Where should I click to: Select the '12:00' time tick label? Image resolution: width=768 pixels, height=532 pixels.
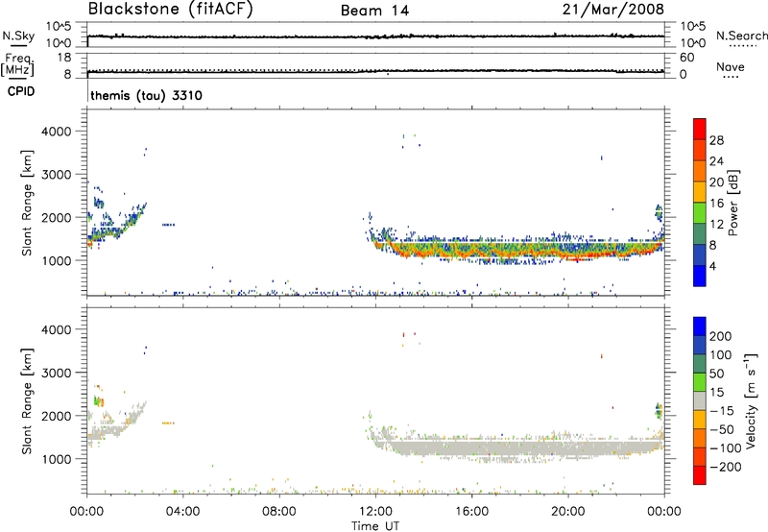375,512
